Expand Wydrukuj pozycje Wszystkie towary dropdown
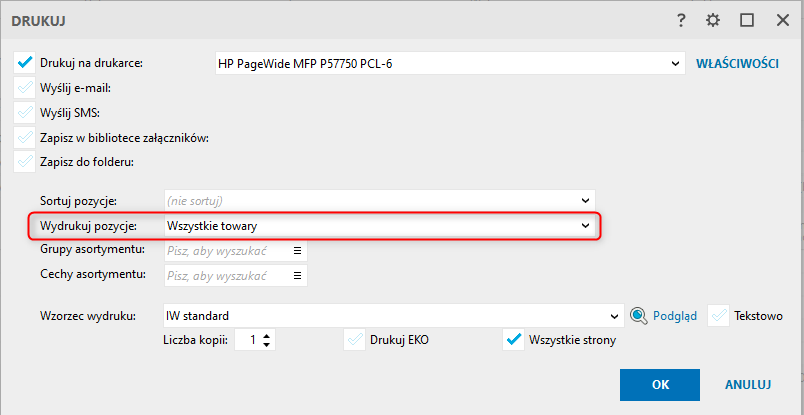Viewport: 804px width, 415px height. 380,226
